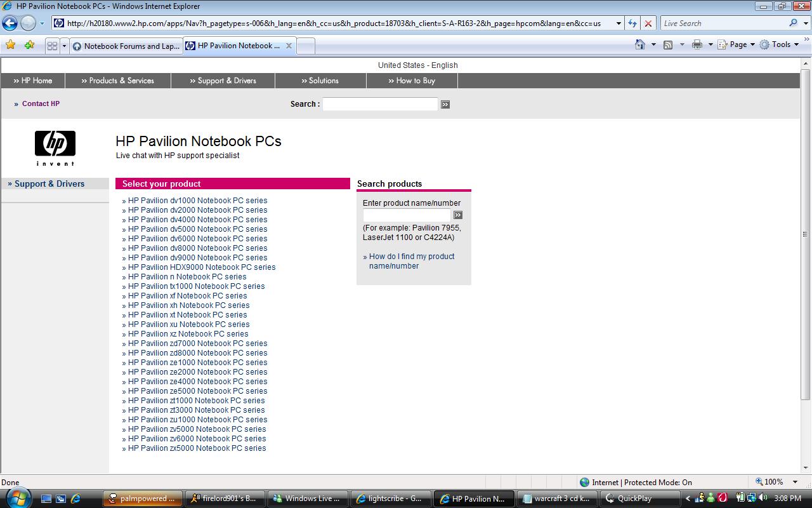The image size is (812, 508).
Task: Click the browser Forward arrow button
Action: (28, 23)
